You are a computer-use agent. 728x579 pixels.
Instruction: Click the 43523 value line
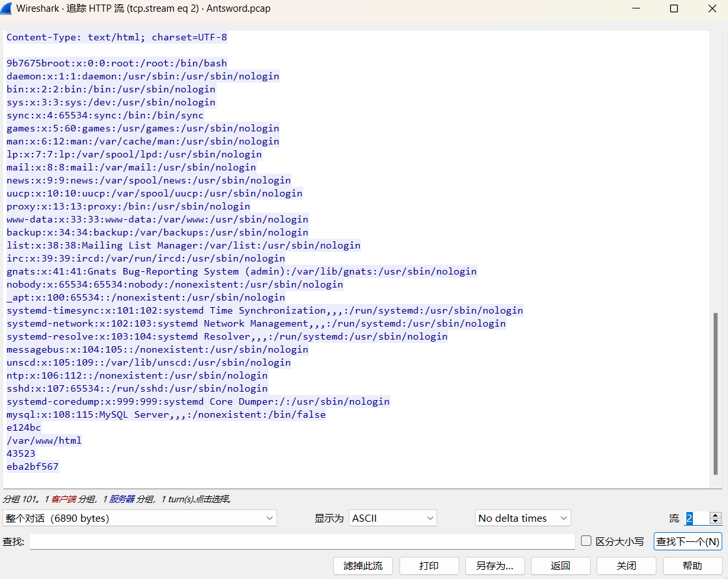click(x=21, y=453)
